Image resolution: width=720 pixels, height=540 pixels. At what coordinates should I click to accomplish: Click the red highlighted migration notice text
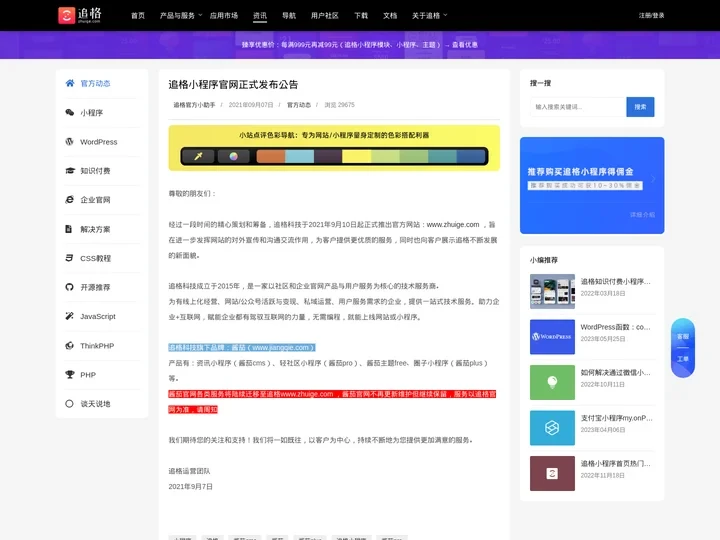332,402
